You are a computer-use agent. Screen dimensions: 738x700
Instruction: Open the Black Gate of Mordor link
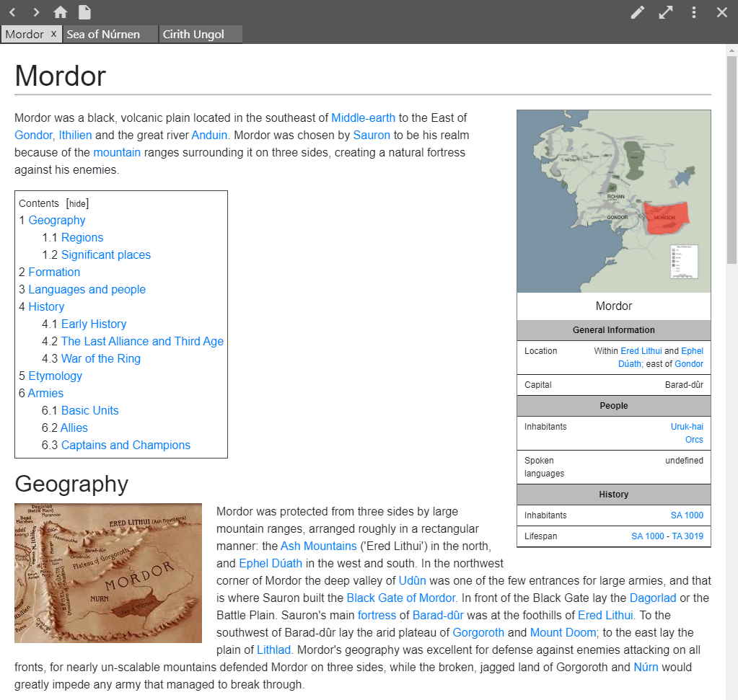[x=400, y=598]
